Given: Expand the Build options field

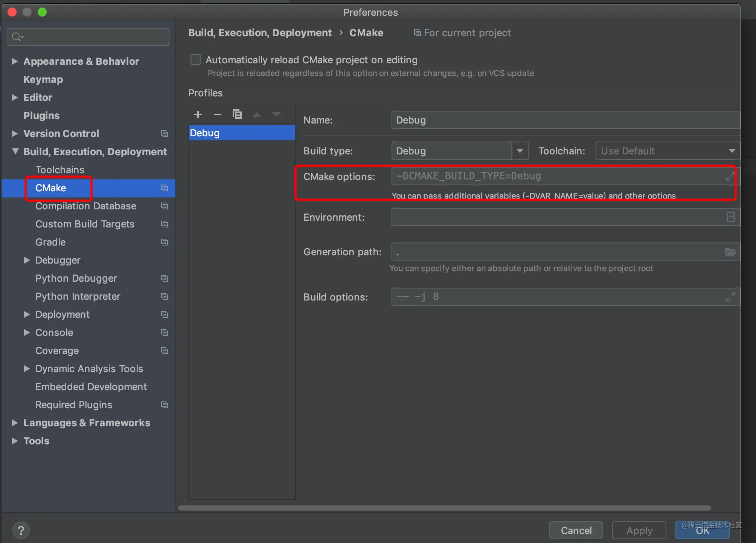Looking at the screenshot, I should 730,297.
